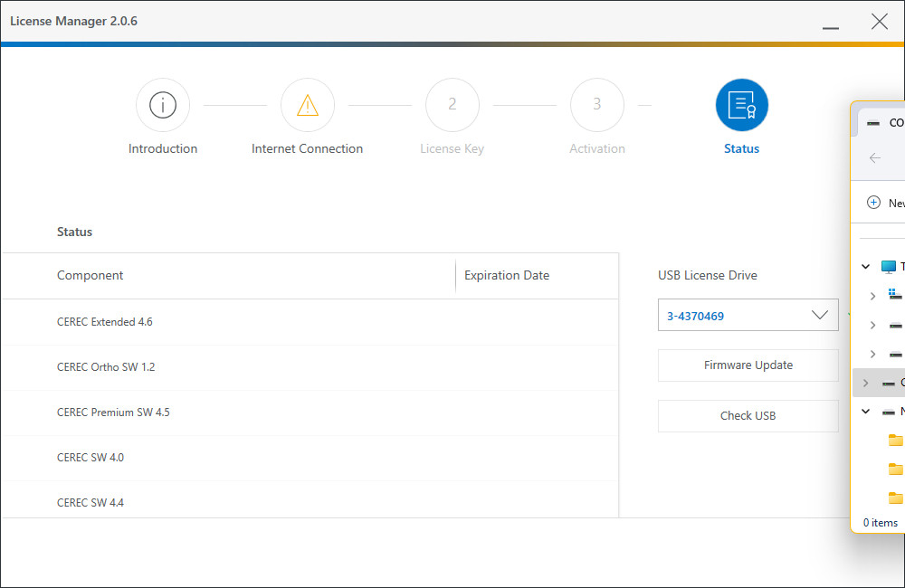The width and height of the screenshot is (905, 588).
Task: Select the Activation step circle
Action: pos(597,105)
